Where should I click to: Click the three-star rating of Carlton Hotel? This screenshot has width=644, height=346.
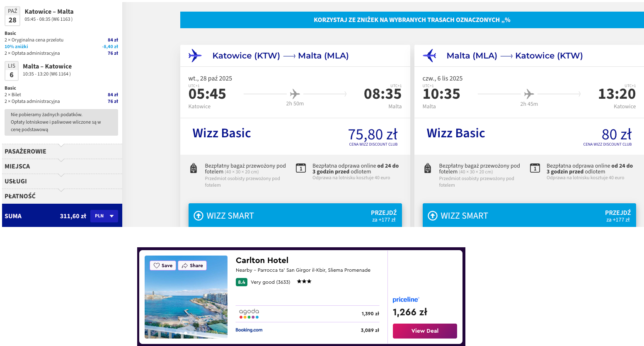click(304, 282)
